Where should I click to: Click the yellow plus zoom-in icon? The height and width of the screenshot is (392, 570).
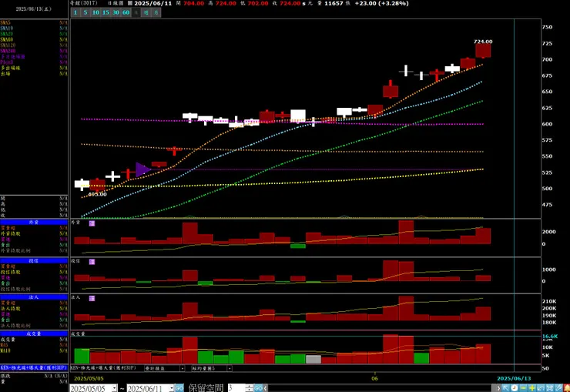pyautogui.click(x=531, y=388)
